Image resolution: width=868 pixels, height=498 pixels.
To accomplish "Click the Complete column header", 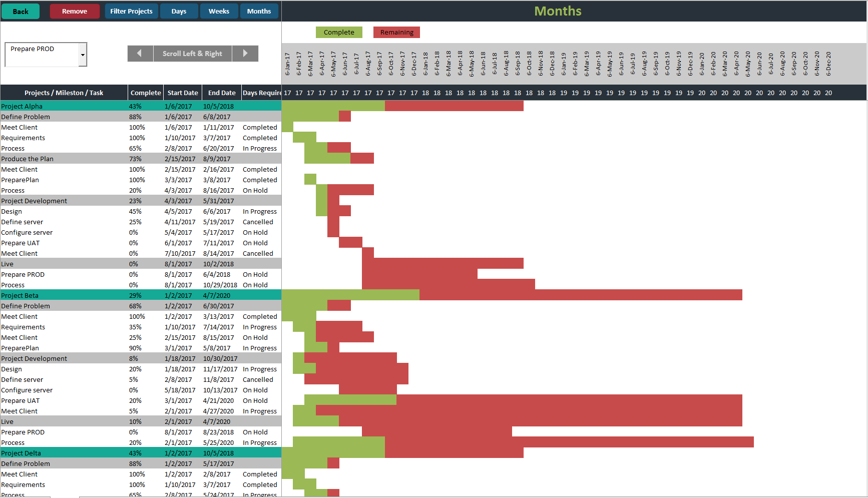I will tap(145, 92).
